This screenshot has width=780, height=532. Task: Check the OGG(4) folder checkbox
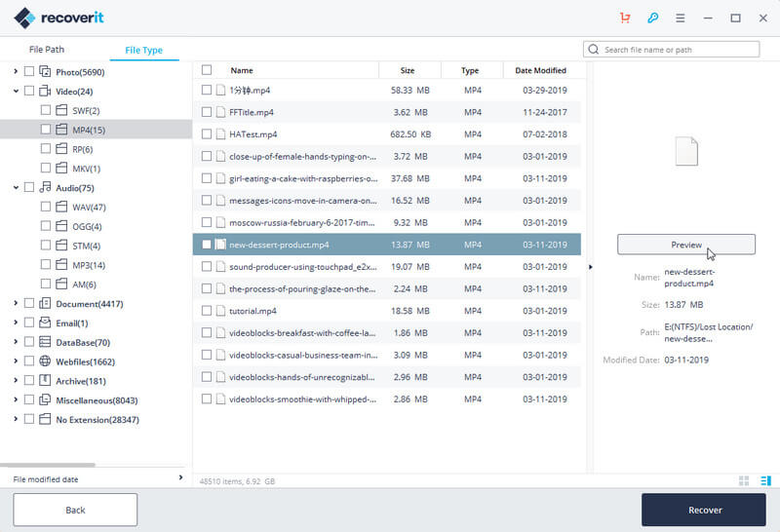click(45, 226)
